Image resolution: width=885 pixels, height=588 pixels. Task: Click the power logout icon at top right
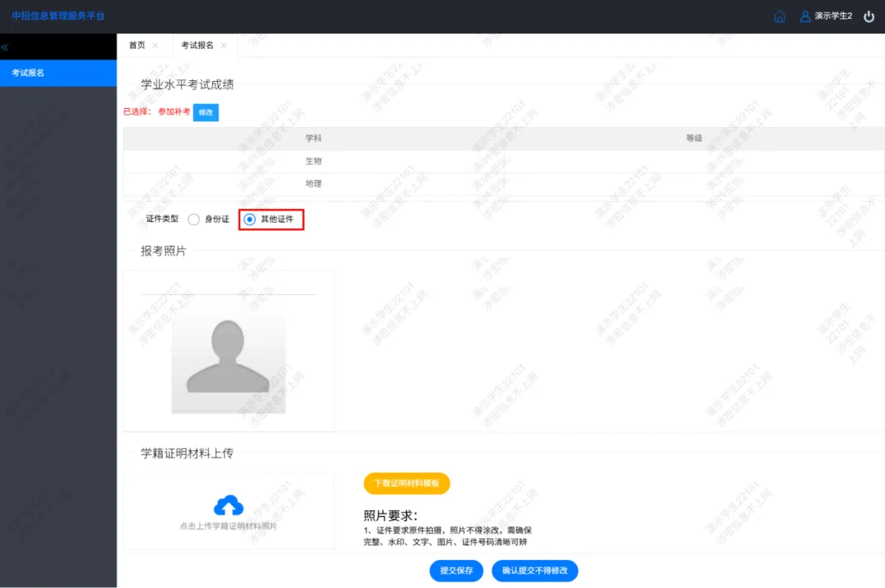(x=869, y=16)
